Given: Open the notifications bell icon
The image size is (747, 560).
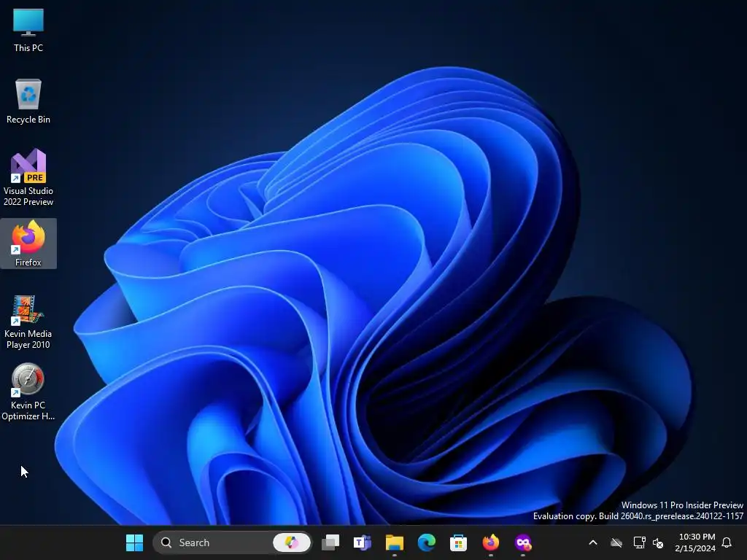Looking at the screenshot, I should click(x=727, y=542).
